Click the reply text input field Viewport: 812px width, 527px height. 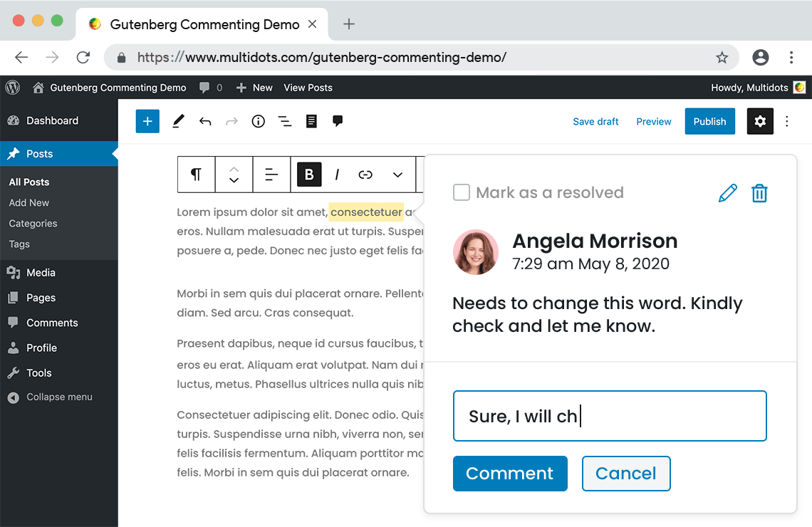point(610,416)
